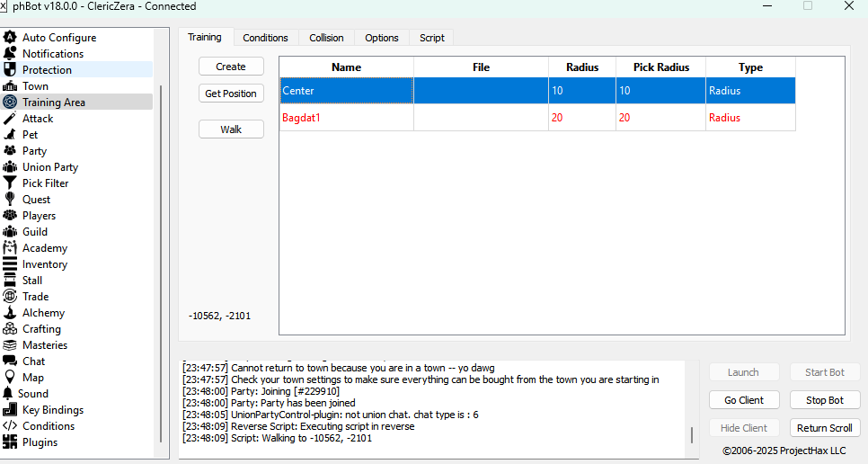Click the log panel vertical scrollbar

click(x=691, y=435)
